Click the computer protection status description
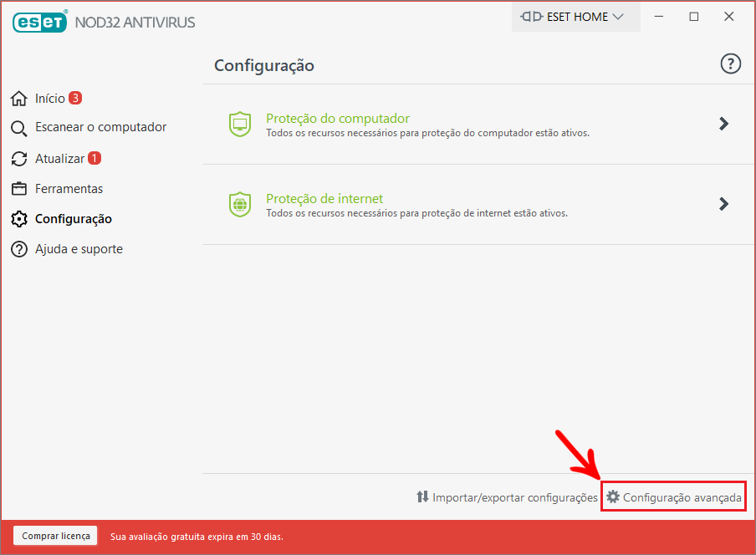 427,134
